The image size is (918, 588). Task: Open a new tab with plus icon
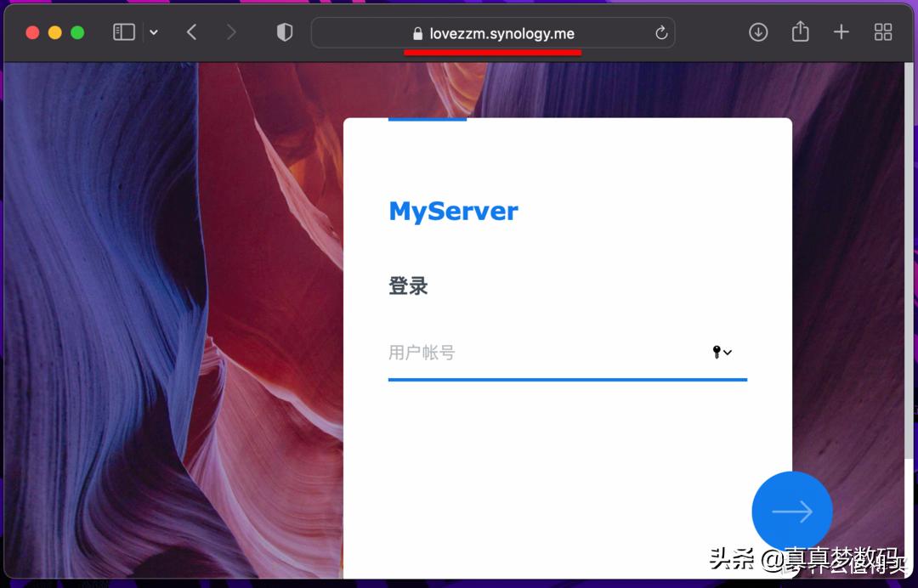click(x=841, y=32)
